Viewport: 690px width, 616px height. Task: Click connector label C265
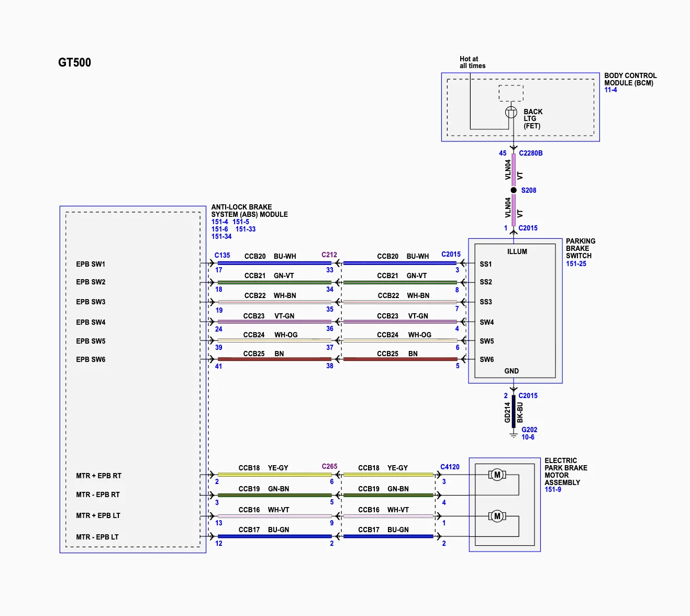point(329,467)
